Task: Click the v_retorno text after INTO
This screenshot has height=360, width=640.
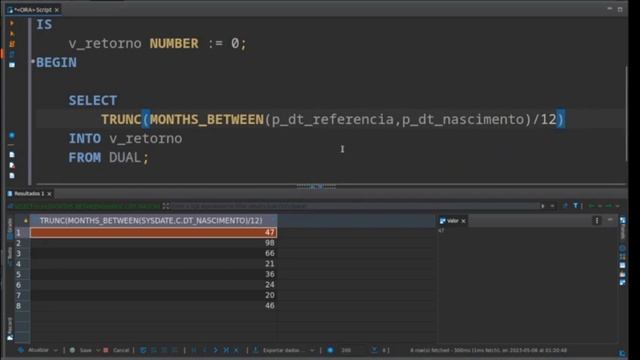Action: coord(146,139)
